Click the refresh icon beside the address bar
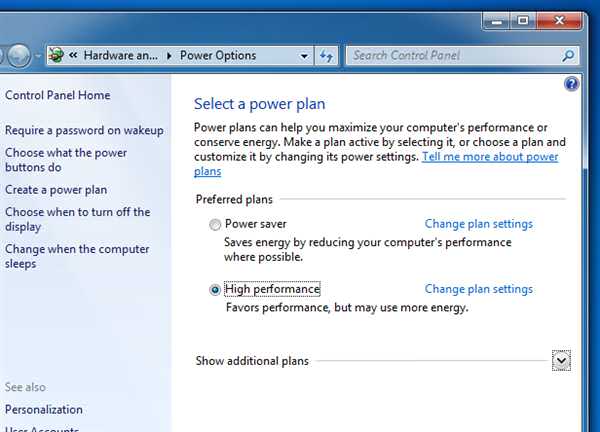Image resolution: width=600 pixels, height=432 pixels. 326,56
